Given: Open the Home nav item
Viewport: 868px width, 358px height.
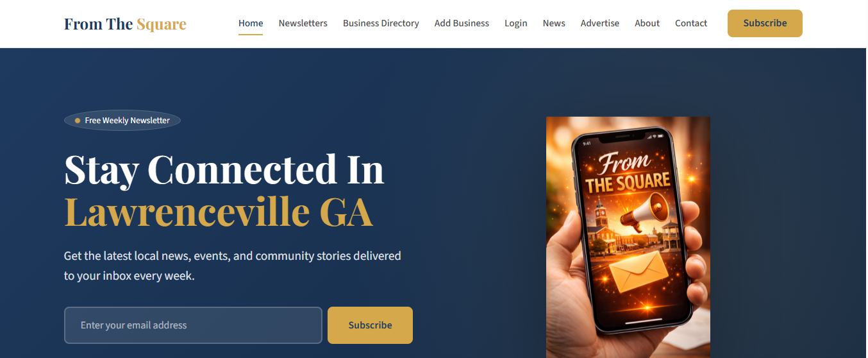Looking at the screenshot, I should pos(251,23).
